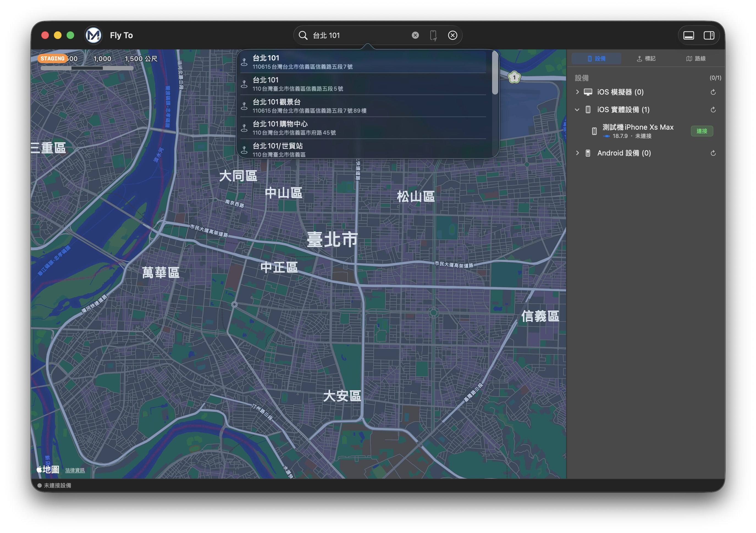Click in the search field containing 台北 101
This screenshot has height=533, width=756.
(359, 35)
